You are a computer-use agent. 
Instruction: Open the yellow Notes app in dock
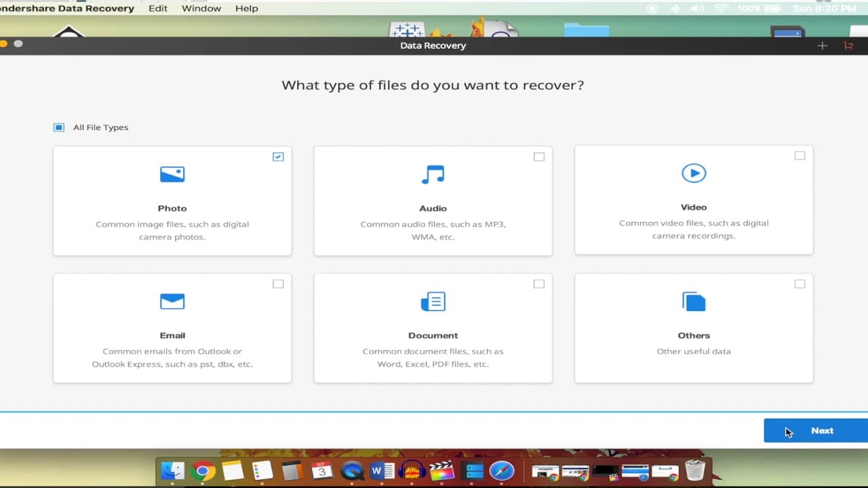click(x=233, y=470)
